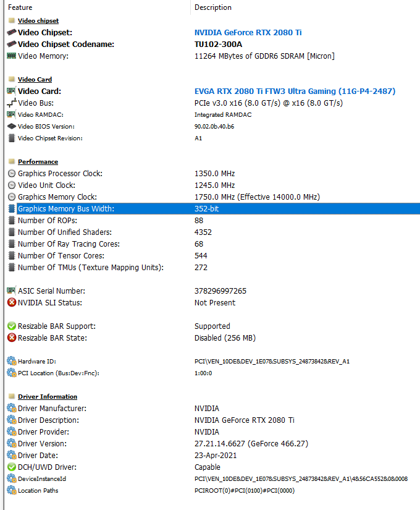Select the Driver Information section heading
The image size is (420, 510).
click(x=48, y=396)
